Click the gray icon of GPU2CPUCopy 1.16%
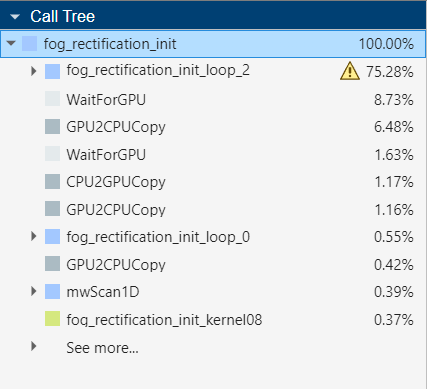427x389 pixels. click(52, 209)
